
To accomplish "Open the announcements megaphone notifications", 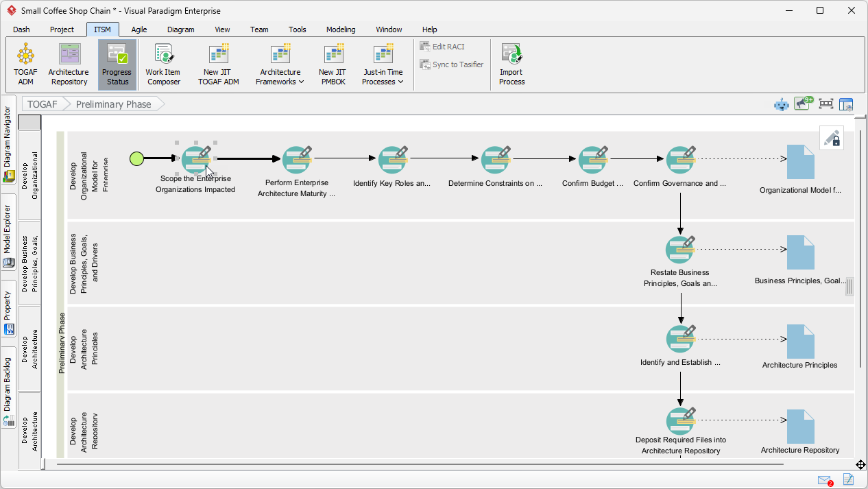I will tap(803, 104).
